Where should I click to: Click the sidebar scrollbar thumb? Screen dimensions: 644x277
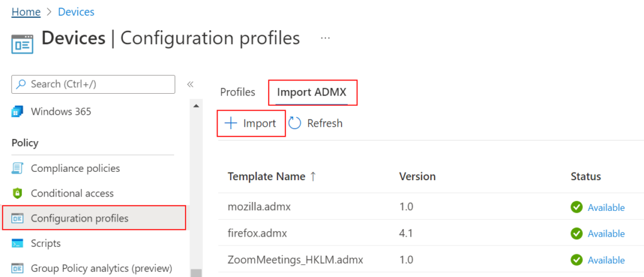(x=196, y=273)
